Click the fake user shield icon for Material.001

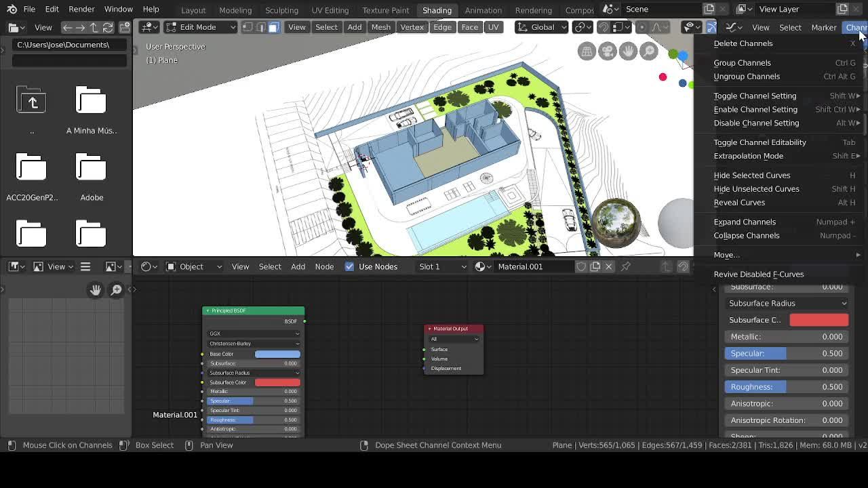(581, 266)
